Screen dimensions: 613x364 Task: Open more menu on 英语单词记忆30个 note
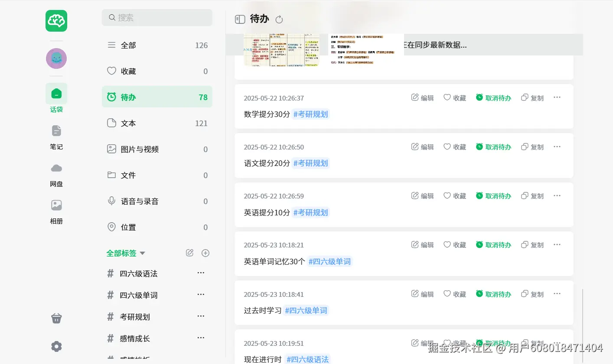point(557,244)
